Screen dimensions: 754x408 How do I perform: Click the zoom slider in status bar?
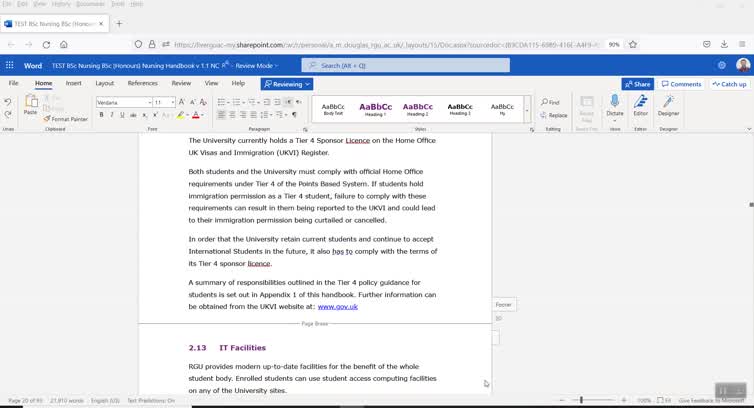pyautogui.click(x=580, y=400)
